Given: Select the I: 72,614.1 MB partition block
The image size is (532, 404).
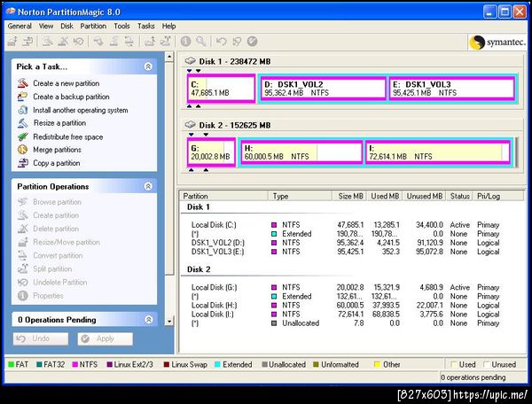Looking at the screenshot, I should coord(438,152).
